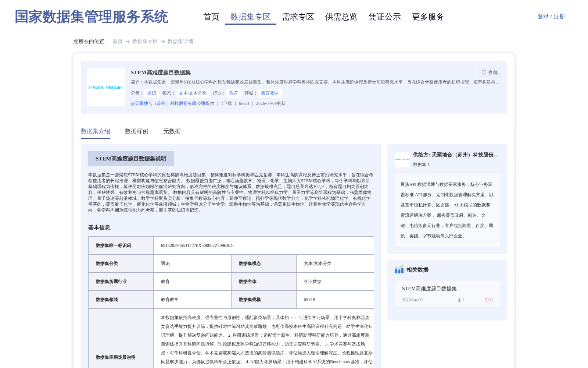Click the 1下载 count in header
Image resolution: width=588 pixels, height=368 pixels.
point(226,103)
